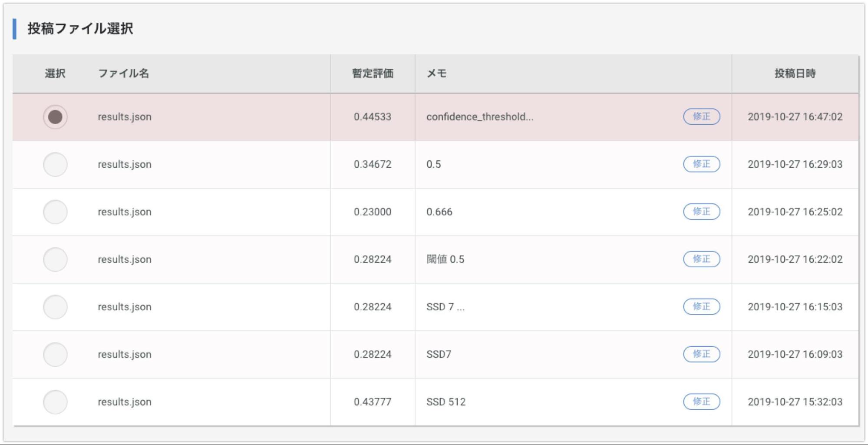Pick the submission posted at 16:15:03
The width and height of the screenshot is (868, 445).
[x=55, y=307]
